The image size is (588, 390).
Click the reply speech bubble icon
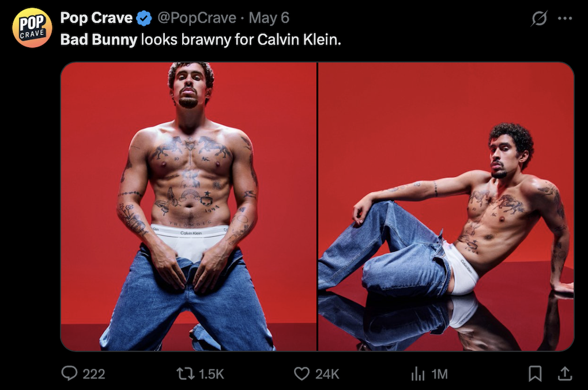[69, 374]
